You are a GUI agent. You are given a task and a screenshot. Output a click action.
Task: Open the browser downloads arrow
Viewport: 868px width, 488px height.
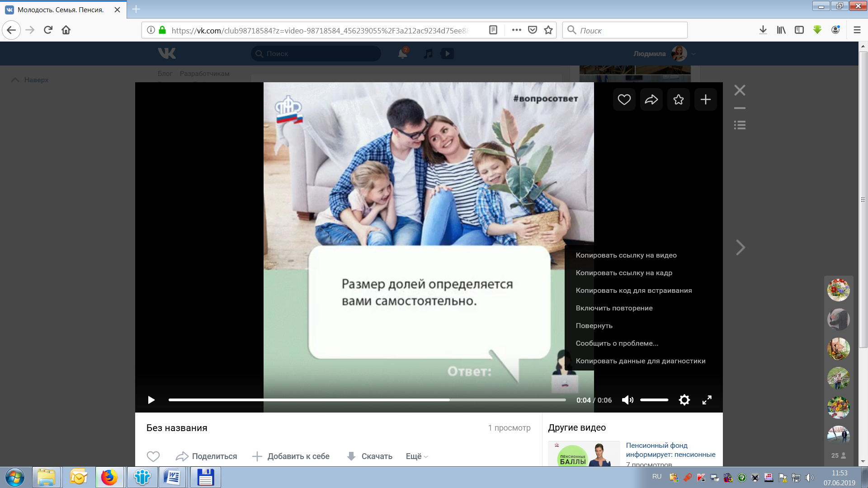(x=763, y=30)
